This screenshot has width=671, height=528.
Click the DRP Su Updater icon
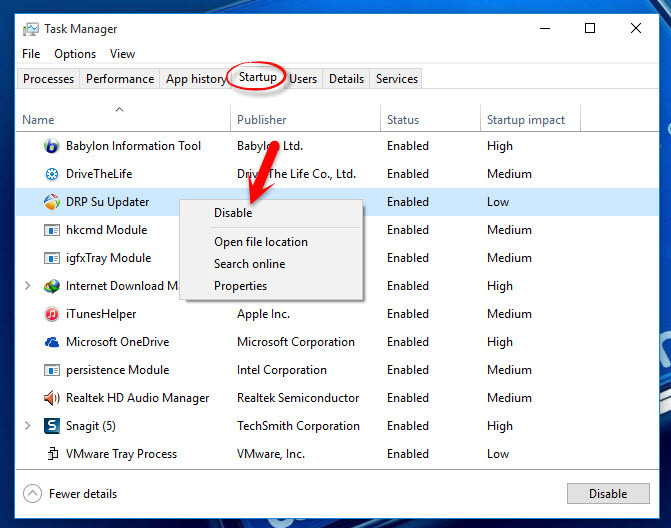tap(51, 202)
